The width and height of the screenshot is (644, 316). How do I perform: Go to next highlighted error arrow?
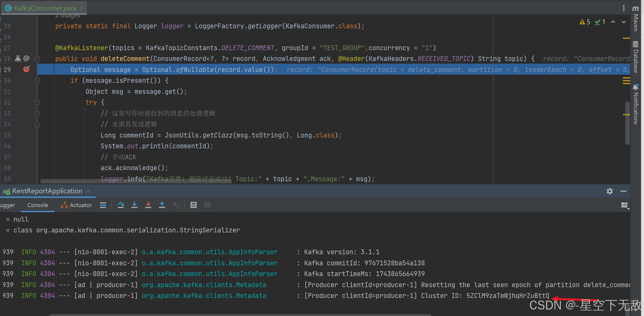tap(624, 22)
